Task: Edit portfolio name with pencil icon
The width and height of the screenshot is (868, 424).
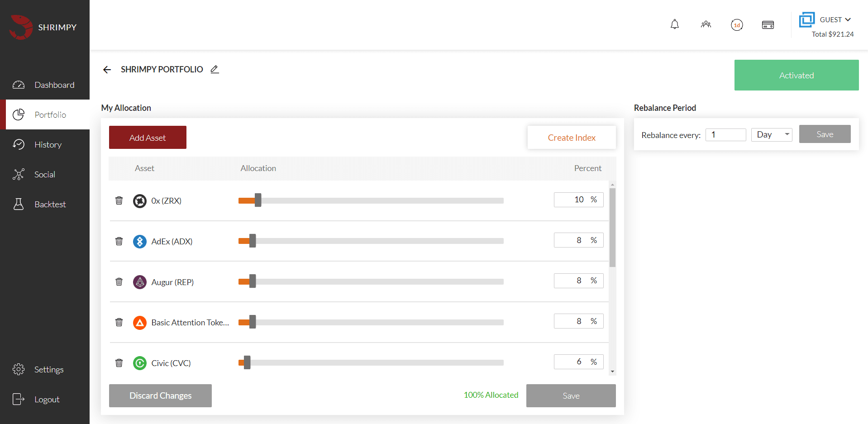Action: click(215, 69)
